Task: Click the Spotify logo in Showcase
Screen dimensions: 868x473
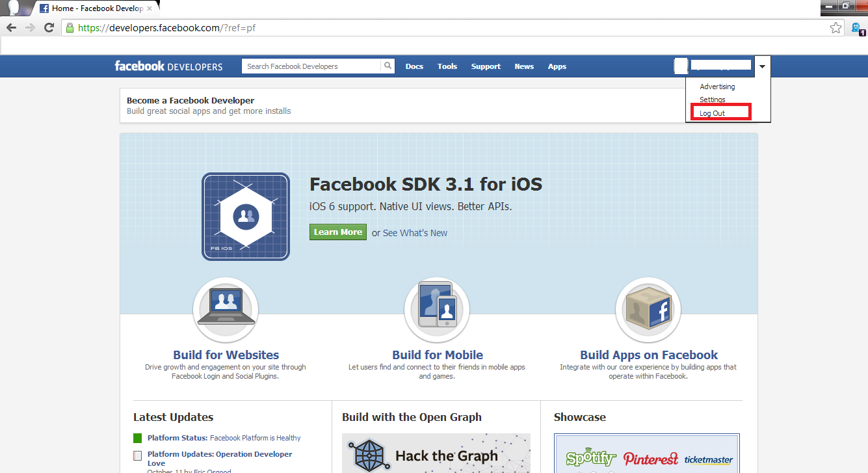Action: click(x=590, y=458)
